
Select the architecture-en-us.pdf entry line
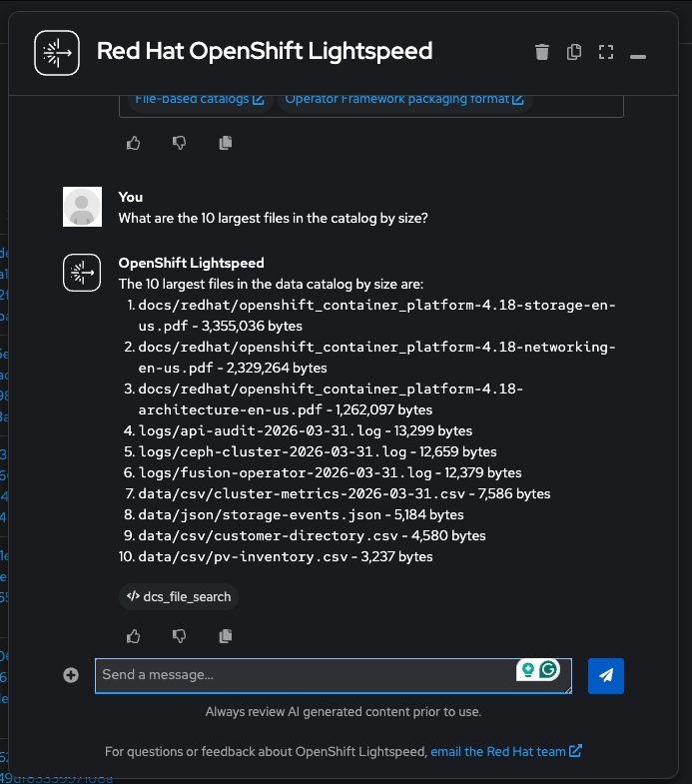331,399
